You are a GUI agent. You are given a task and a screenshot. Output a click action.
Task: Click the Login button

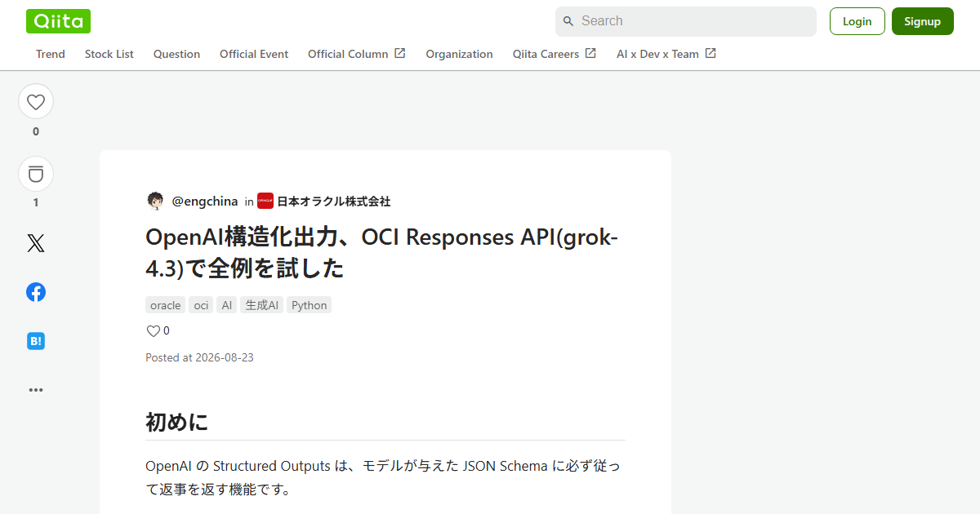tap(857, 21)
